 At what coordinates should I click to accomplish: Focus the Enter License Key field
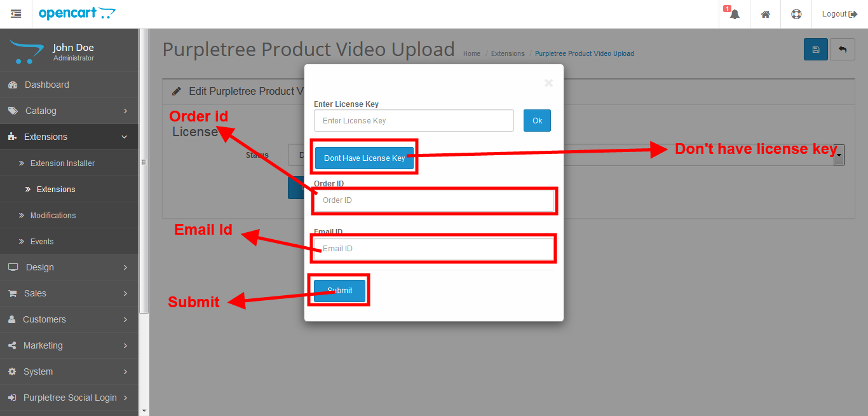[414, 120]
